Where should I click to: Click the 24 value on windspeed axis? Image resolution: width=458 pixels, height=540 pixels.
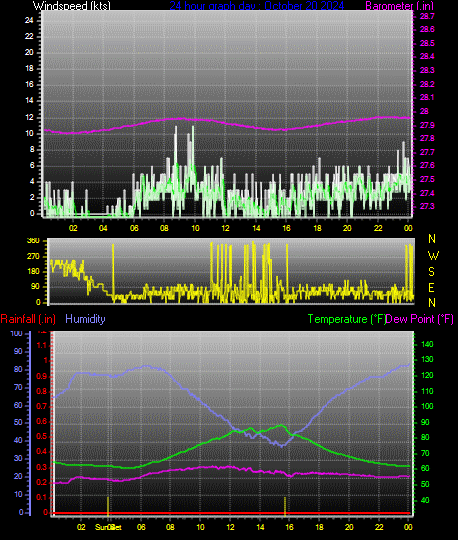pyautogui.click(x=29, y=20)
